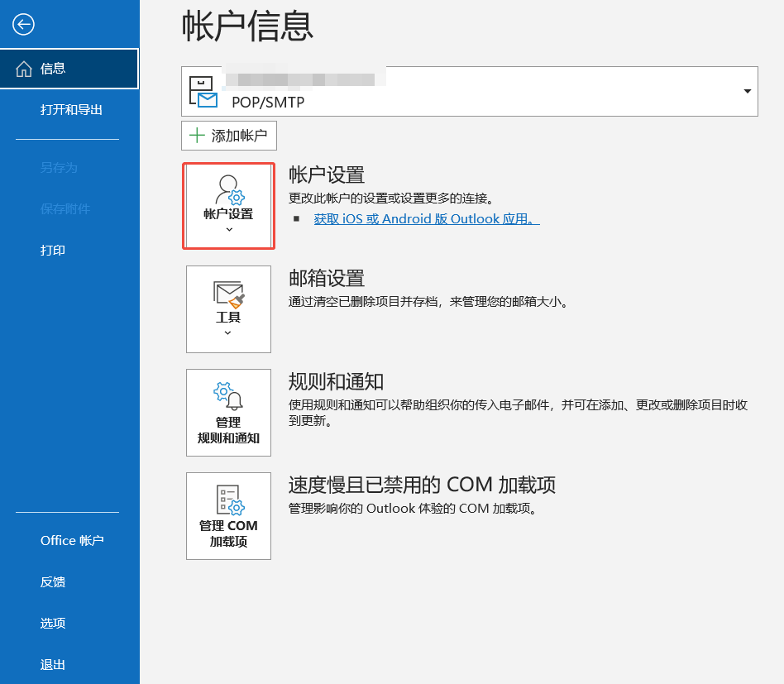Open the 获取 iOS 或 Android 版 Outlook 应用 link
Screen dimensions: 784x684
[x=427, y=219]
